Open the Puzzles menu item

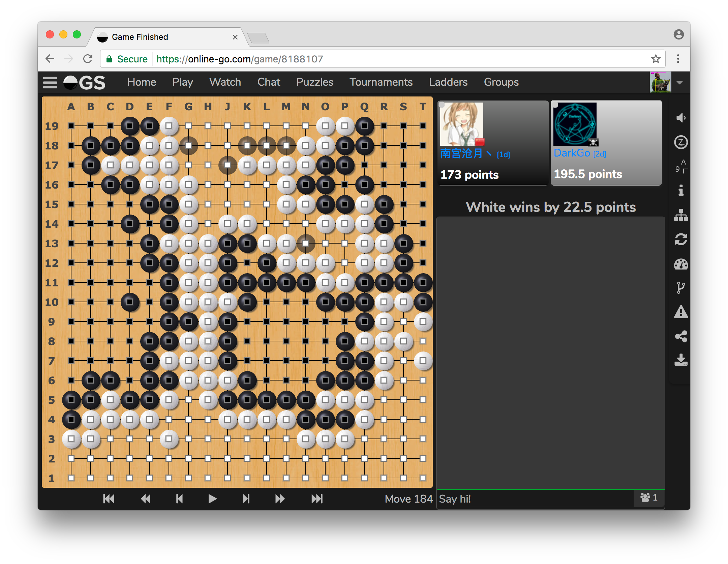314,82
